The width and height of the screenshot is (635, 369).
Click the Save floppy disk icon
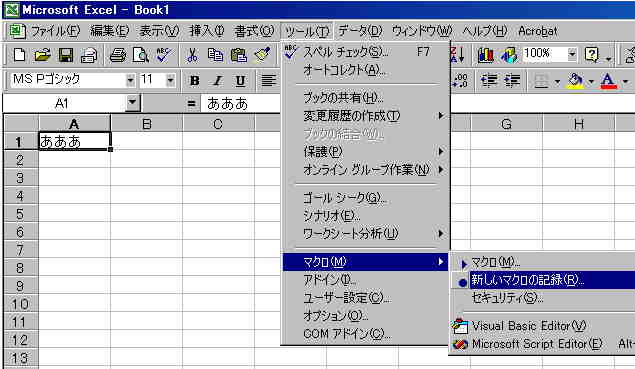pyautogui.click(x=66, y=55)
